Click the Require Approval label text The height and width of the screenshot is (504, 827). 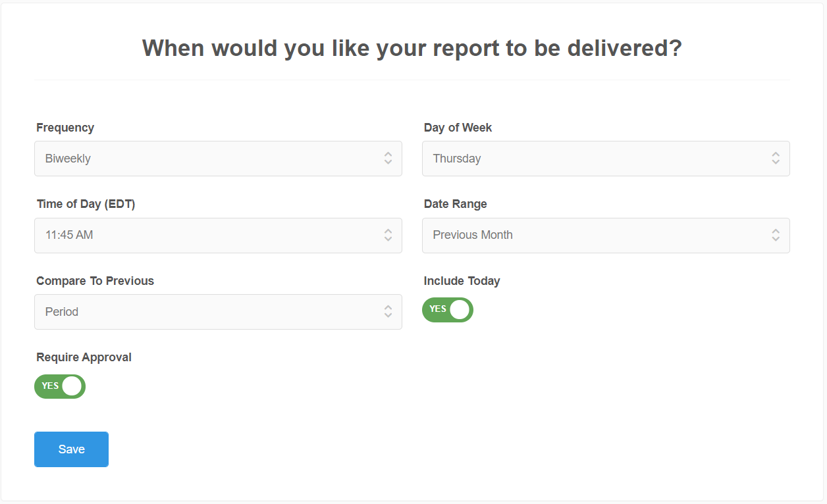pos(84,357)
